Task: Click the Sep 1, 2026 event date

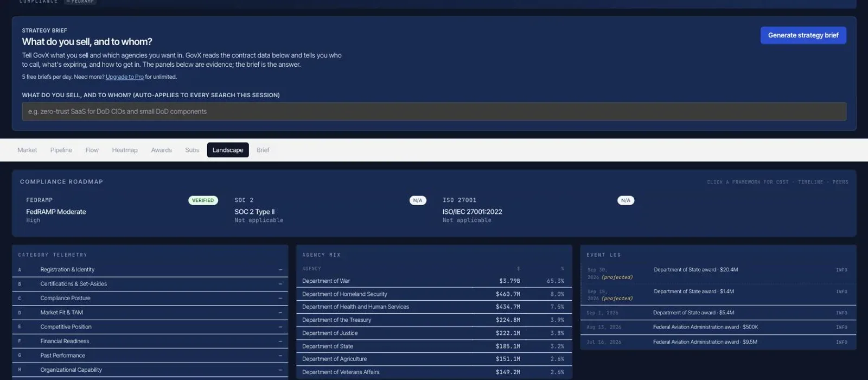Action: point(602,313)
